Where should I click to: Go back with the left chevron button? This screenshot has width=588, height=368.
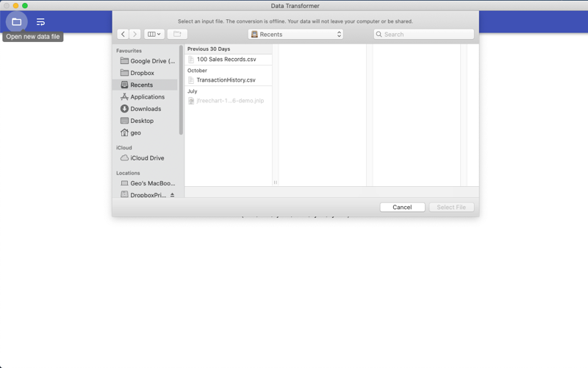point(123,34)
